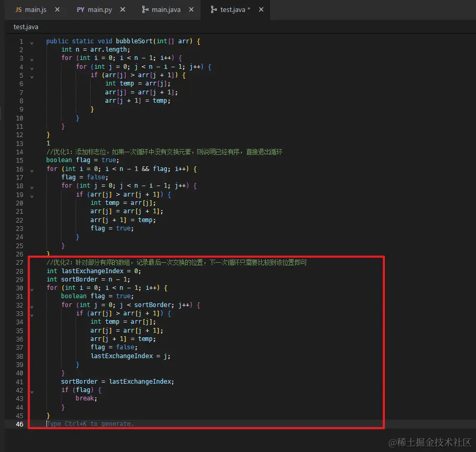Click the 'break;' statement on line 43
476x452 pixels.
(x=87, y=398)
